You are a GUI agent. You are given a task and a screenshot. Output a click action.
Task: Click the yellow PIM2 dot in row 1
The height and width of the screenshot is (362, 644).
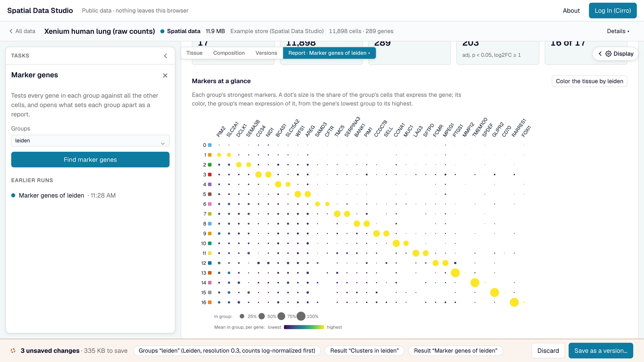[x=219, y=155]
